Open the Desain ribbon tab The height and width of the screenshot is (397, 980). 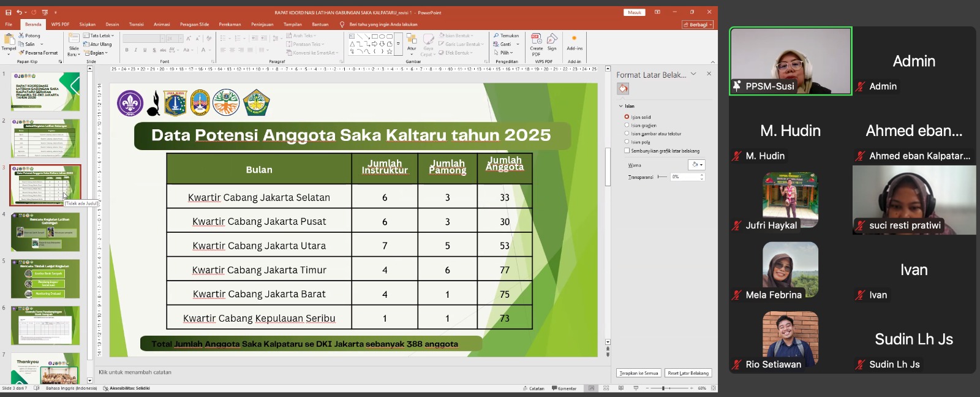[112, 25]
